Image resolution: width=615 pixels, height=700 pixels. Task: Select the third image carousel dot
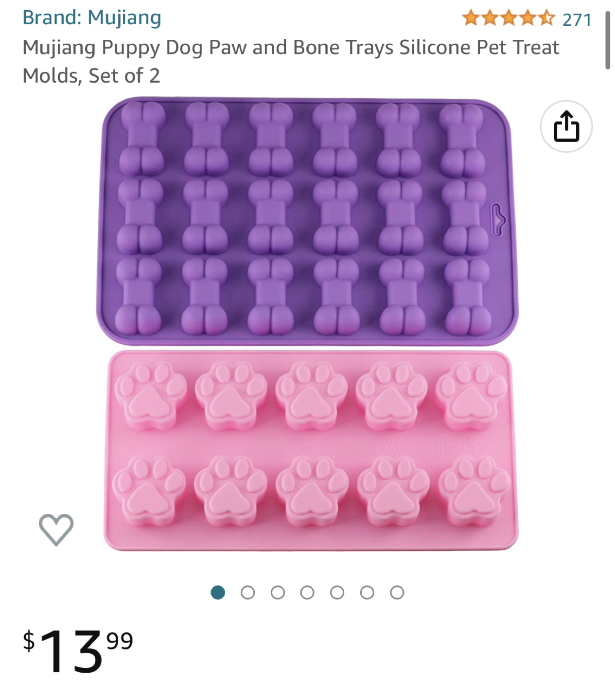[x=278, y=593]
